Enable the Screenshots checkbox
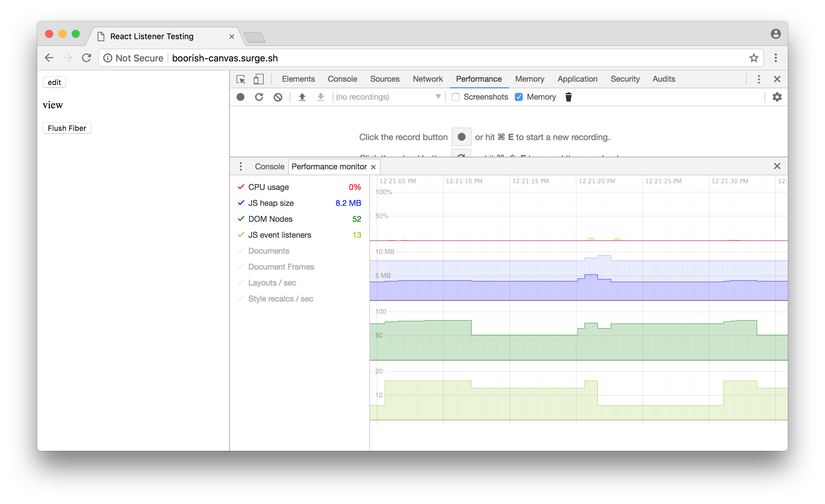Screen dimensions: 825x504 pos(455,97)
